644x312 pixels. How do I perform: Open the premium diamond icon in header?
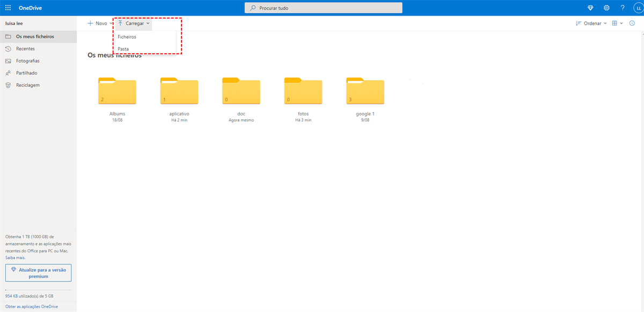tap(591, 8)
